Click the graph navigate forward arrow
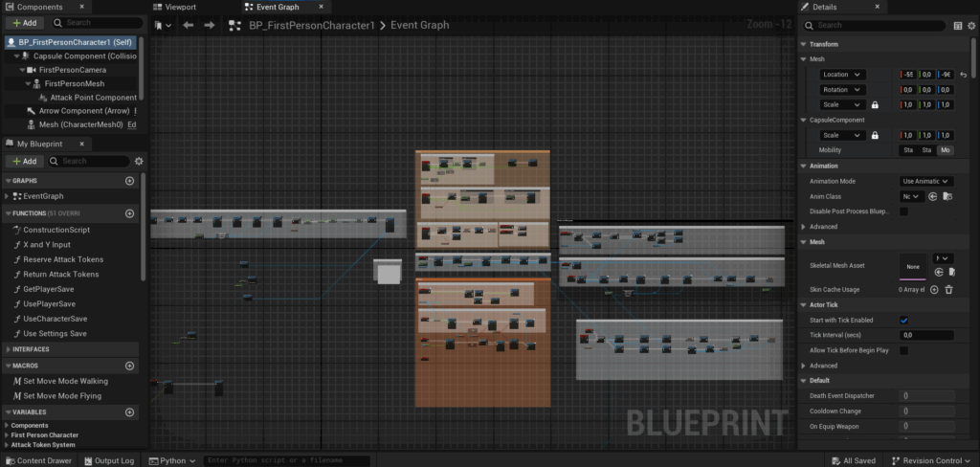Viewport: 980px width, 467px height. pos(210,25)
